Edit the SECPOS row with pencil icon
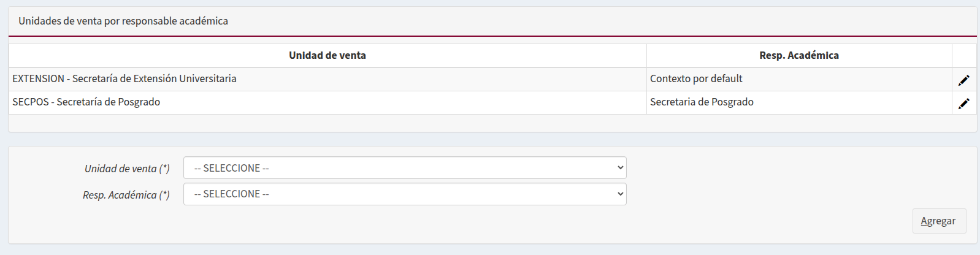 coord(963,104)
